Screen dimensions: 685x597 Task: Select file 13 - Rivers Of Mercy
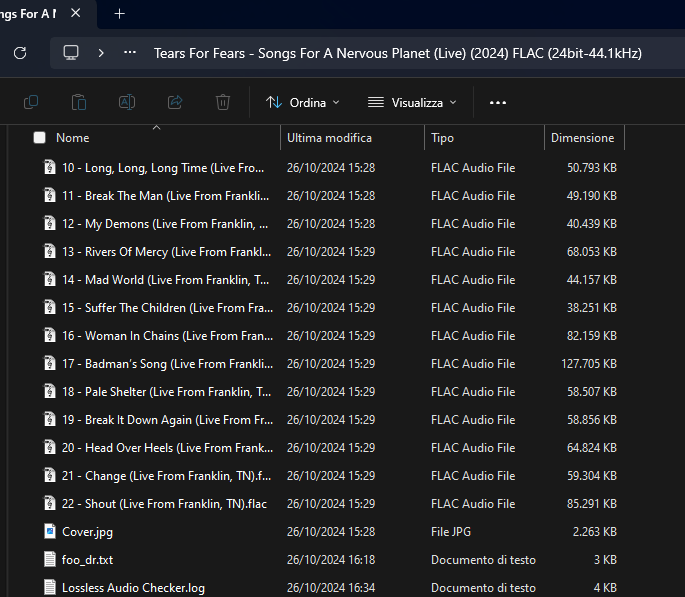[x=166, y=252]
